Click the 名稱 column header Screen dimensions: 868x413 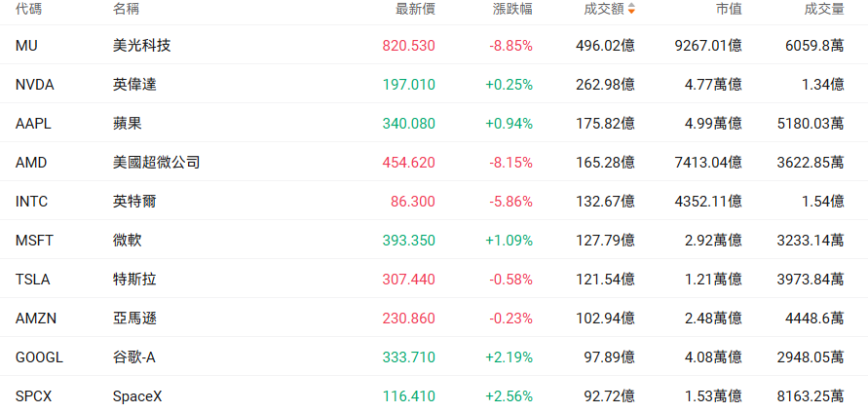(x=127, y=10)
